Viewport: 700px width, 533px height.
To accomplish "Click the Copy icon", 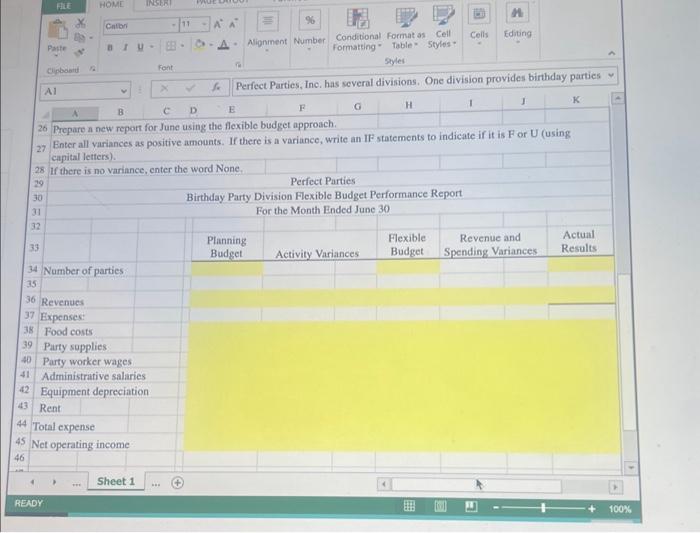I will pos(80,37).
